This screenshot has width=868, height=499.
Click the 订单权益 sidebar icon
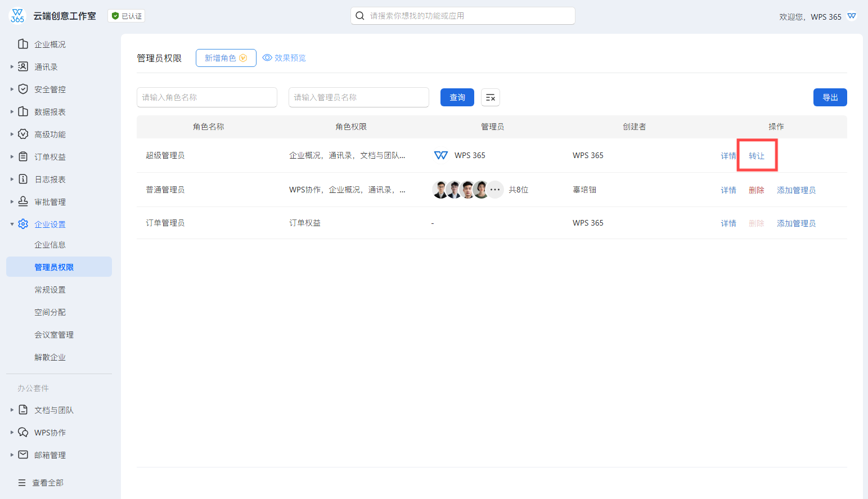pyautogui.click(x=23, y=157)
